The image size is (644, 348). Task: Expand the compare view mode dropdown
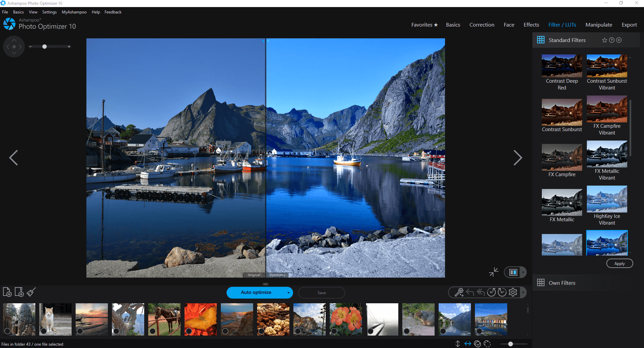pos(522,272)
